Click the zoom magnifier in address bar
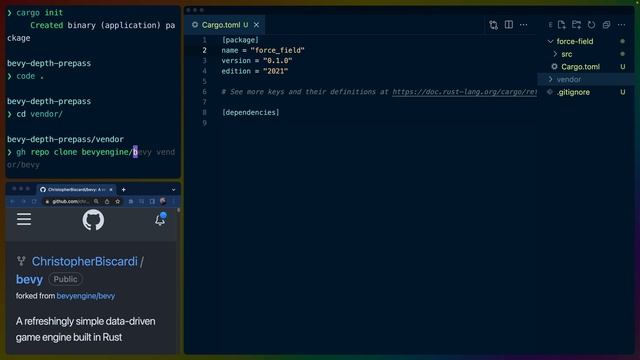The height and width of the screenshot is (360, 640). [x=96, y=201]
